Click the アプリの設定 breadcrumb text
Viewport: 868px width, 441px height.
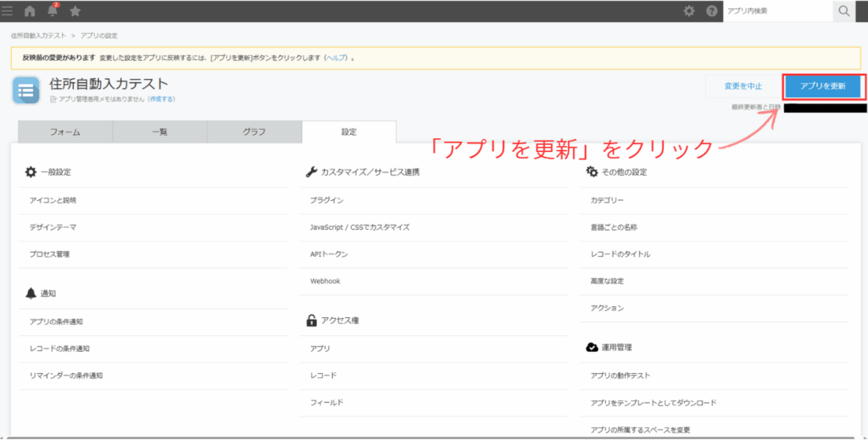(x=99, y=36)
